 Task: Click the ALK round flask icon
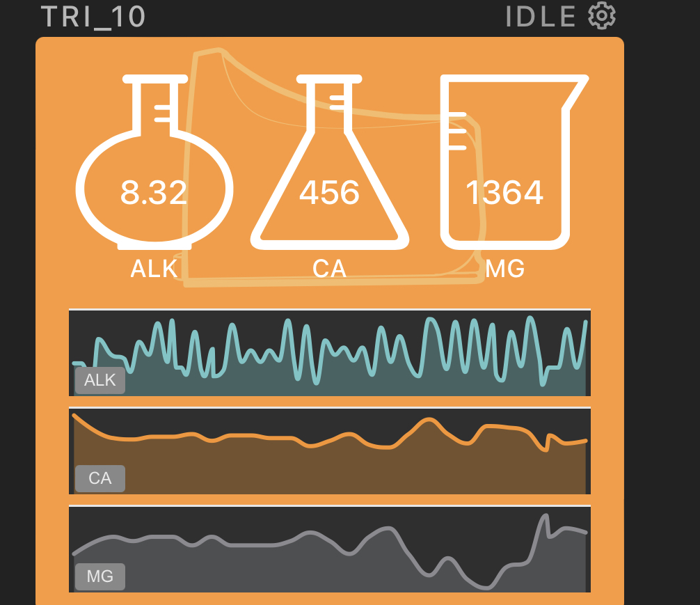(x=154, y=162)
